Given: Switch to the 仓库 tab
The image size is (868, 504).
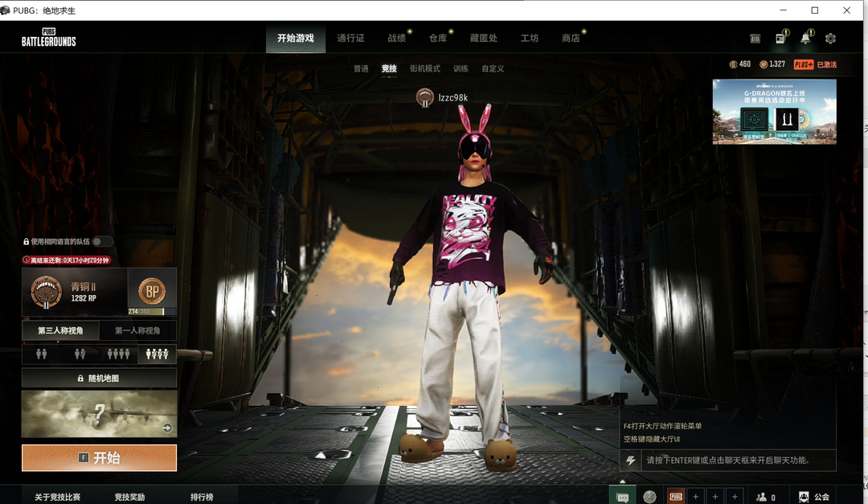Looking at the screenshot, I should [438, 38].
